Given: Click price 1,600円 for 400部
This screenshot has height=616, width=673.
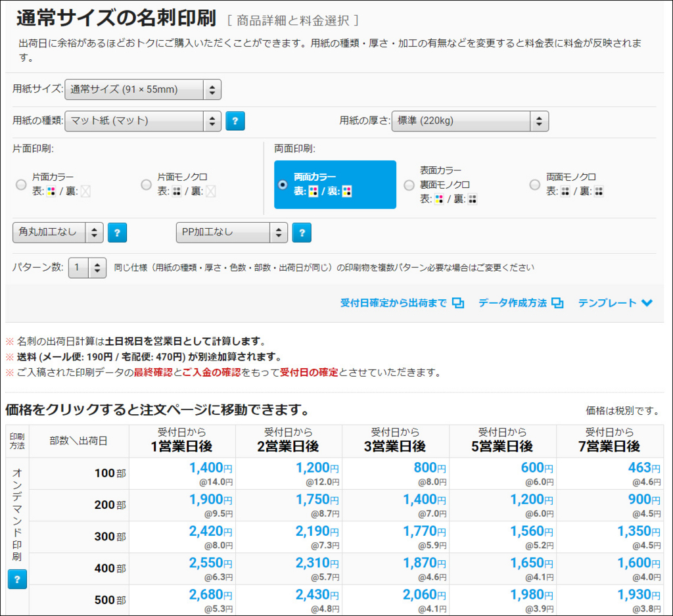Looking at the screenshot, I should click(x=639, y=563).
